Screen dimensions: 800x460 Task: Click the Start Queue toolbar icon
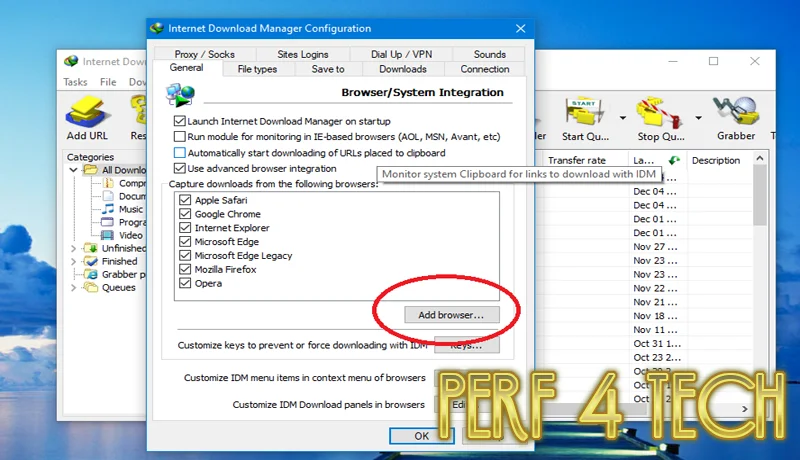click(x=585, y=111)
